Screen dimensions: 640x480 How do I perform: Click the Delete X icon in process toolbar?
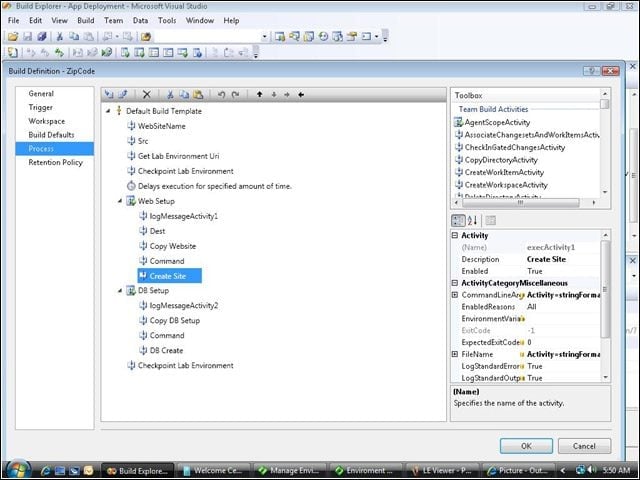(x=147, y=95)
